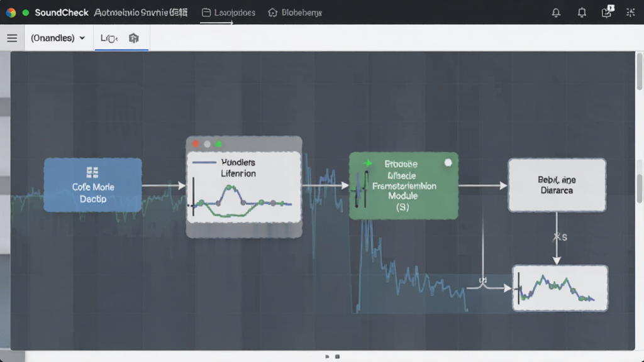Select the green Module (S) node
This screenshot has height=362, width=644.
coord(403,185)
